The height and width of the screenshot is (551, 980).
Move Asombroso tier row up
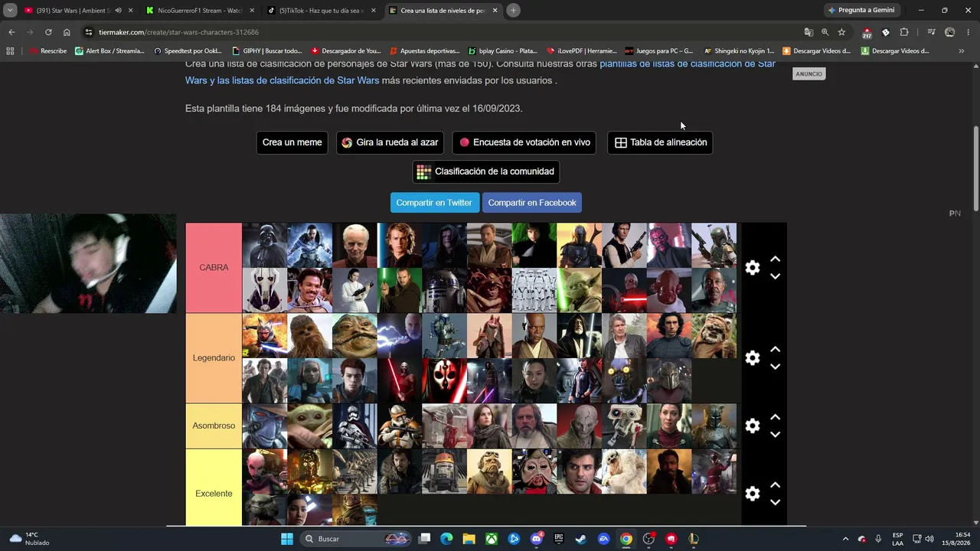(x=775, y=418)
